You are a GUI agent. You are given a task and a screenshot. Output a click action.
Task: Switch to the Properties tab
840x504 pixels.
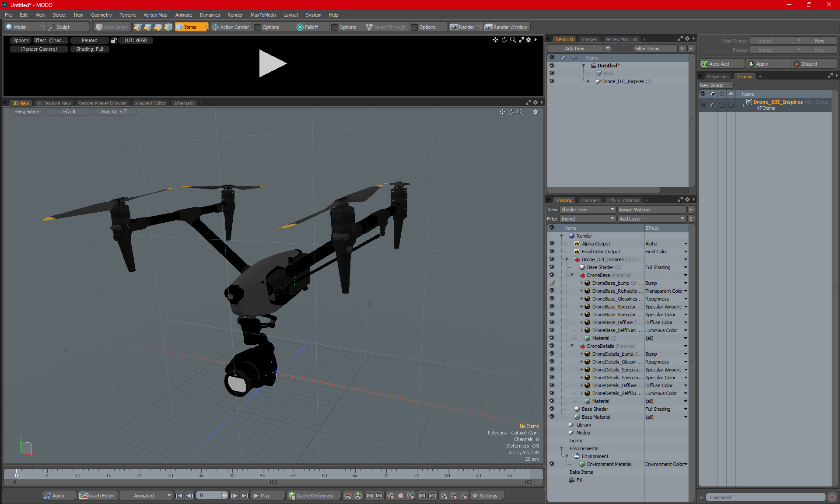coord(717,77)
